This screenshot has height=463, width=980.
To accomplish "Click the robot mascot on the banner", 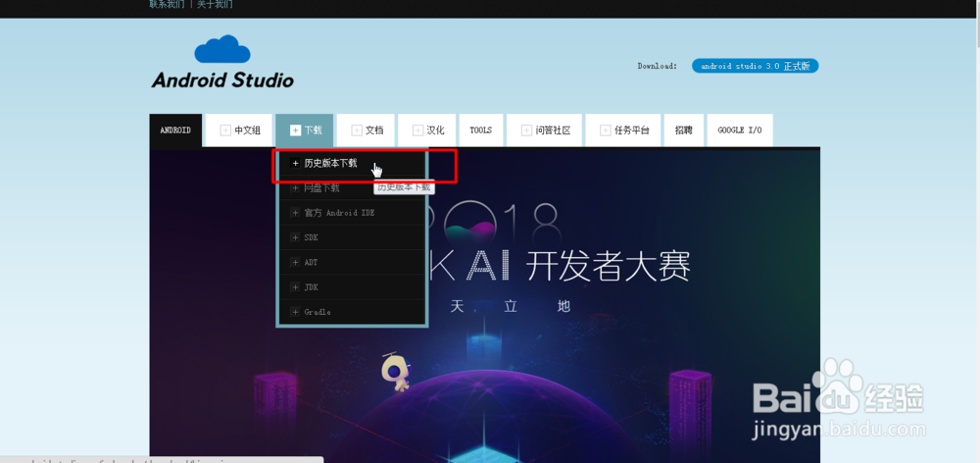I will pyautogui.click(x=396, y=371).
